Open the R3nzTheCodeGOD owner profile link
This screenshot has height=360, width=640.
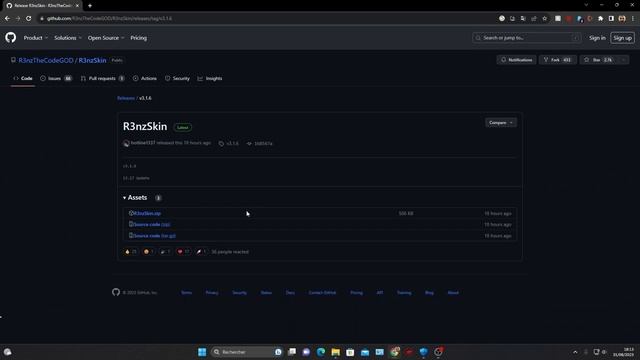(46, 60)
